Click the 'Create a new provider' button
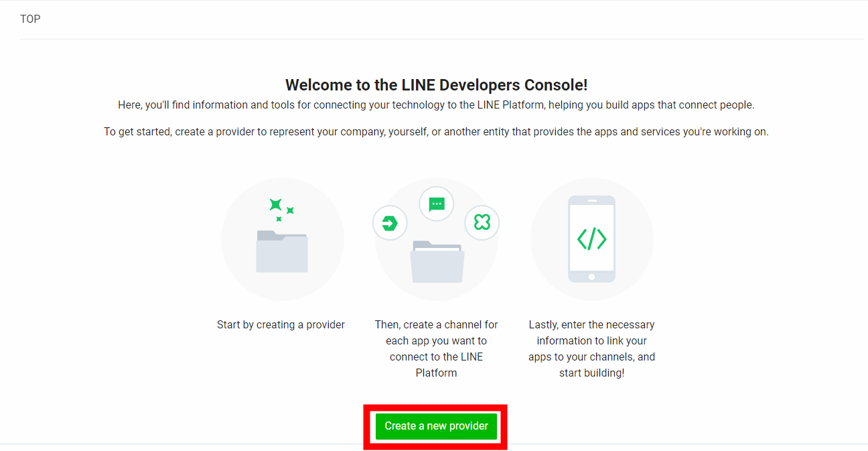 click(x=435, y=426)
